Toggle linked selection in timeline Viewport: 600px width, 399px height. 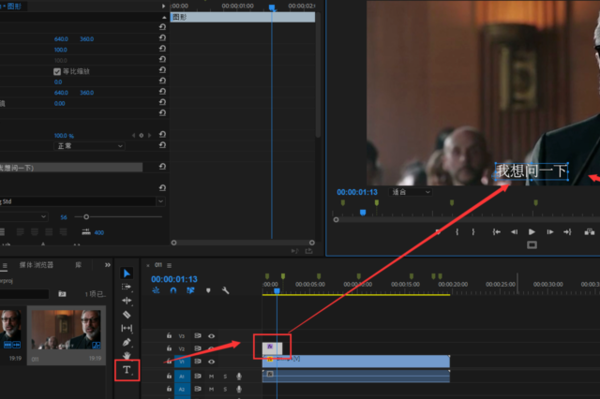190,290
